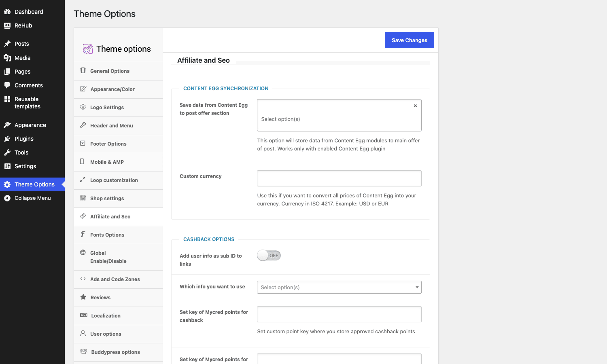This screenshot has height=364, width=607.
Task: Open General Options tab
Action: 118,71
